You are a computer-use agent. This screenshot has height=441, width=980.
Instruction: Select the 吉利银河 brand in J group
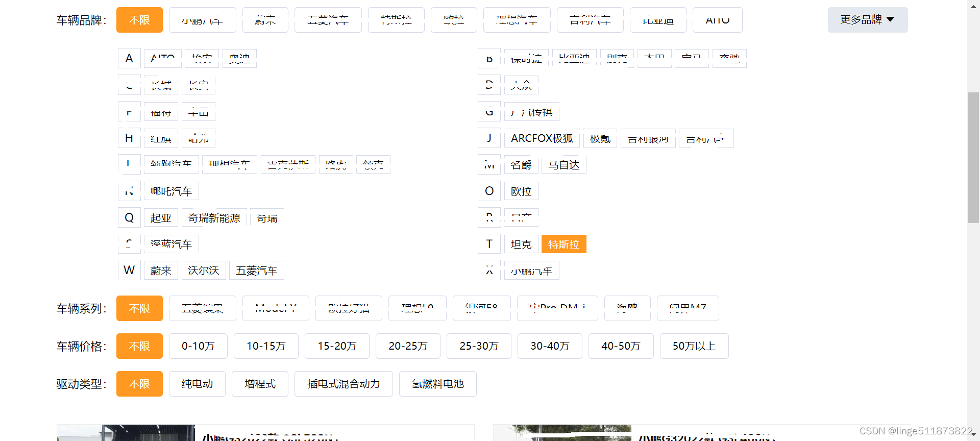point(648,138)
